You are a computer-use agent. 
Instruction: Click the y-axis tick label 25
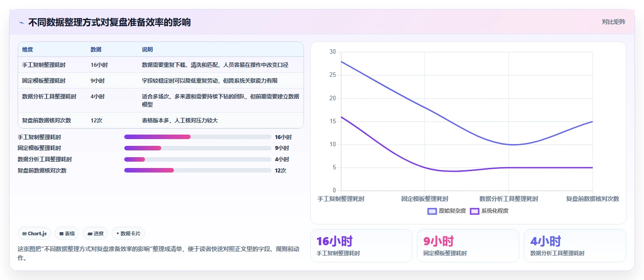coord(333,75)
